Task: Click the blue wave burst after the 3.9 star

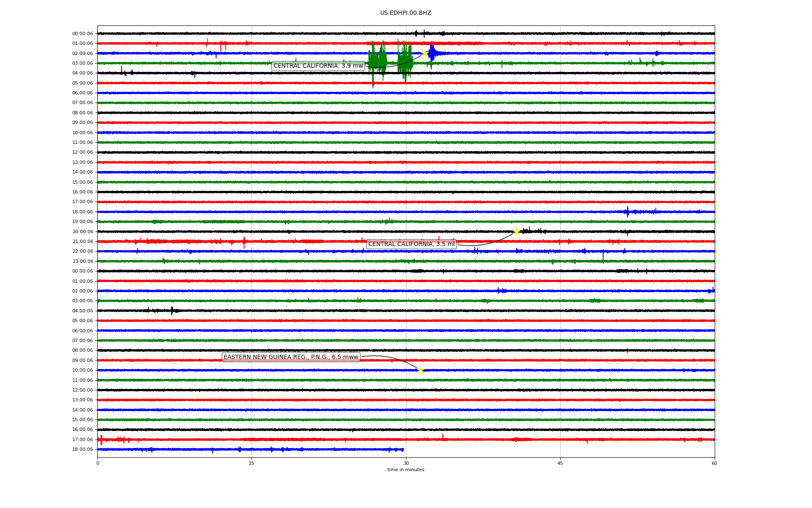Action: [x=432, y=54]
